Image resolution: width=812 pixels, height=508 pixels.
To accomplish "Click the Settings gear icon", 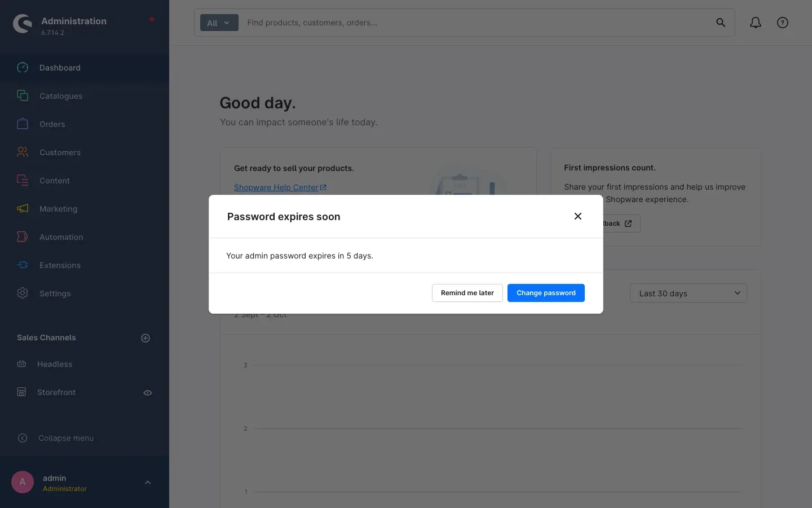I will (x=23, y=294).
